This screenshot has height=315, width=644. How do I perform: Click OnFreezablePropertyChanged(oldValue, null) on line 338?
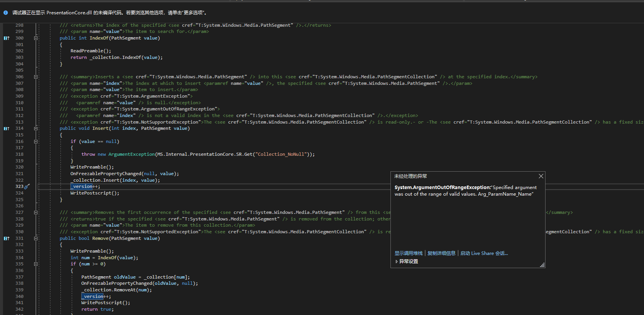pyautogui.click(x=140, y=283)
